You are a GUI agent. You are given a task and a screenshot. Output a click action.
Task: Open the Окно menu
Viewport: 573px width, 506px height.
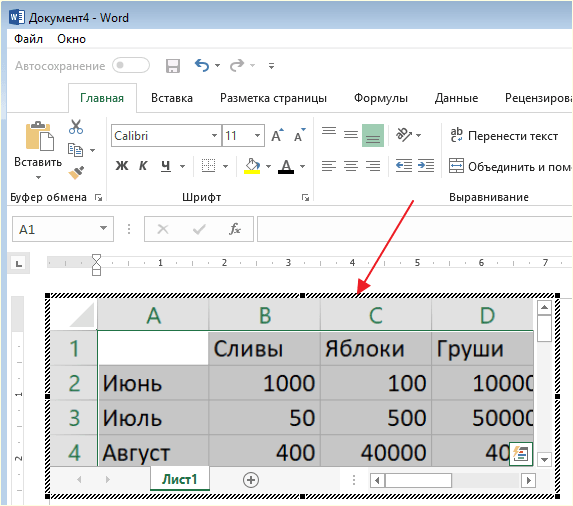tap(71, 39)
